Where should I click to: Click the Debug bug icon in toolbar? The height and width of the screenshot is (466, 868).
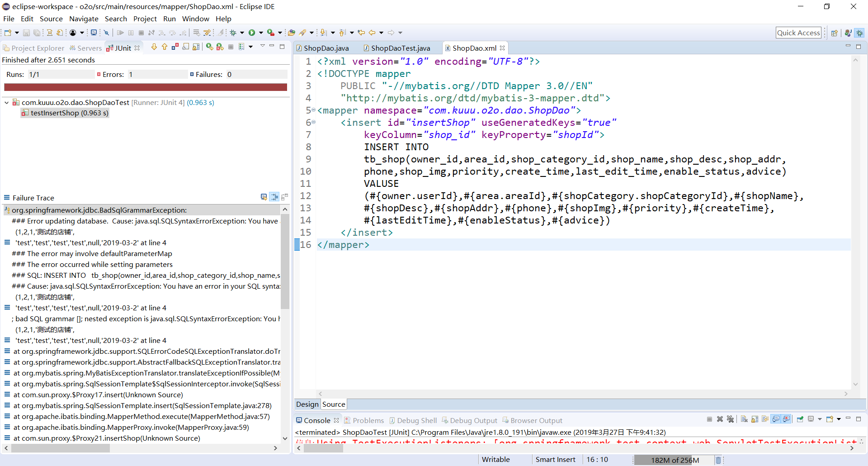pos(233,33)
